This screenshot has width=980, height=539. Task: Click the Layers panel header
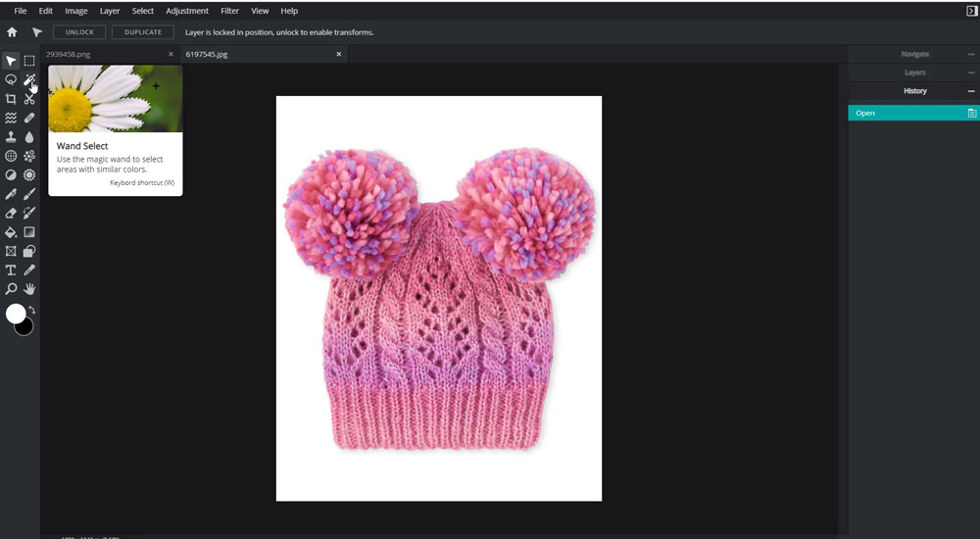tap(913, 73)
